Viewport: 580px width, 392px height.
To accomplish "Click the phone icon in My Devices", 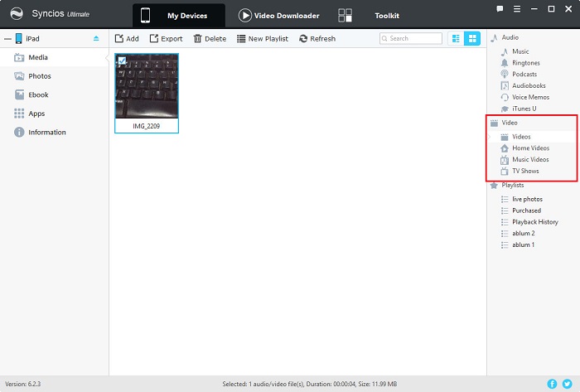I will click(145, 16).
